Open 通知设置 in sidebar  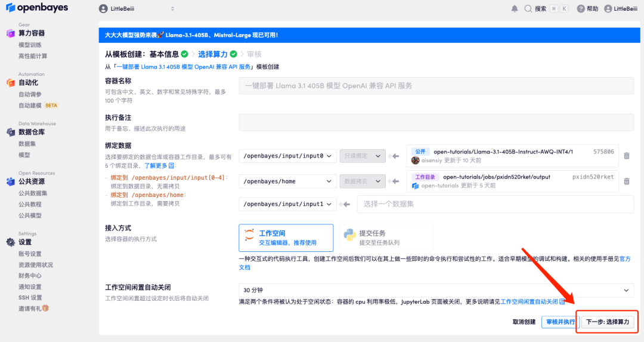point(30,287)
